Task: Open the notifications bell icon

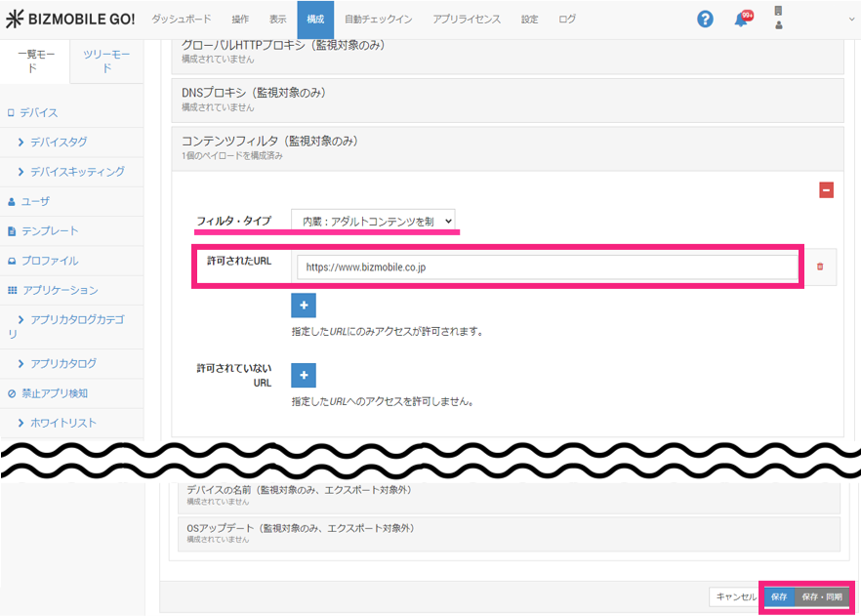Action: coord(741,21)
